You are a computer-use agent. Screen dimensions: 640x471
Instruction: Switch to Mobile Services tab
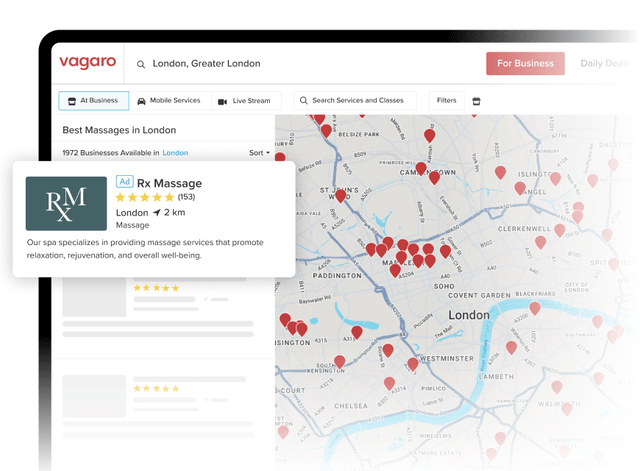pos(170,100)
